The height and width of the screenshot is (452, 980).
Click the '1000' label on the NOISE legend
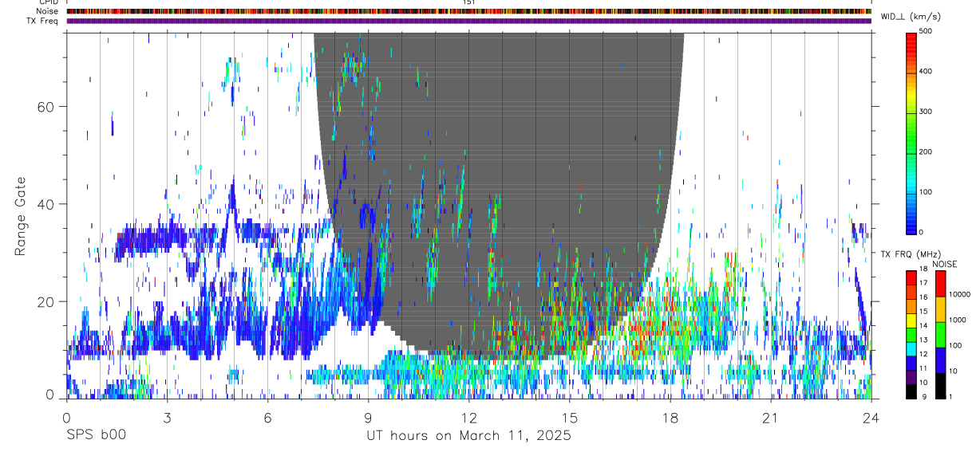click(x=958, y=319)
